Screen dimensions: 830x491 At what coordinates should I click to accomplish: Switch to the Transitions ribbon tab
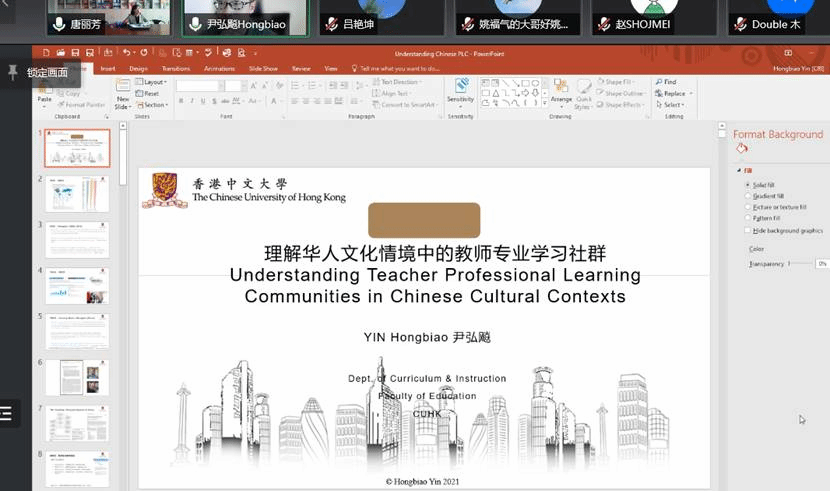point(176,69)
